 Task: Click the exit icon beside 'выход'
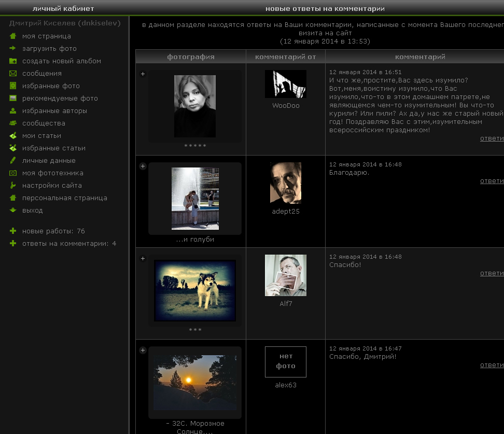(x=13, y=211)
